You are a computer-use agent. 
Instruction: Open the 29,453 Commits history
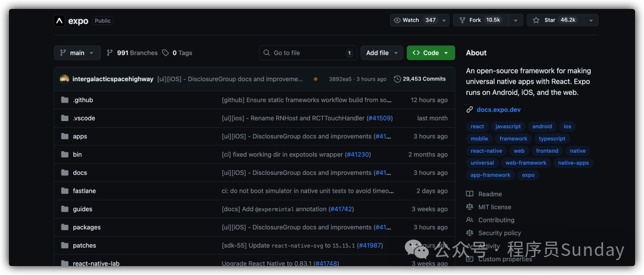[x=420, y=79]
